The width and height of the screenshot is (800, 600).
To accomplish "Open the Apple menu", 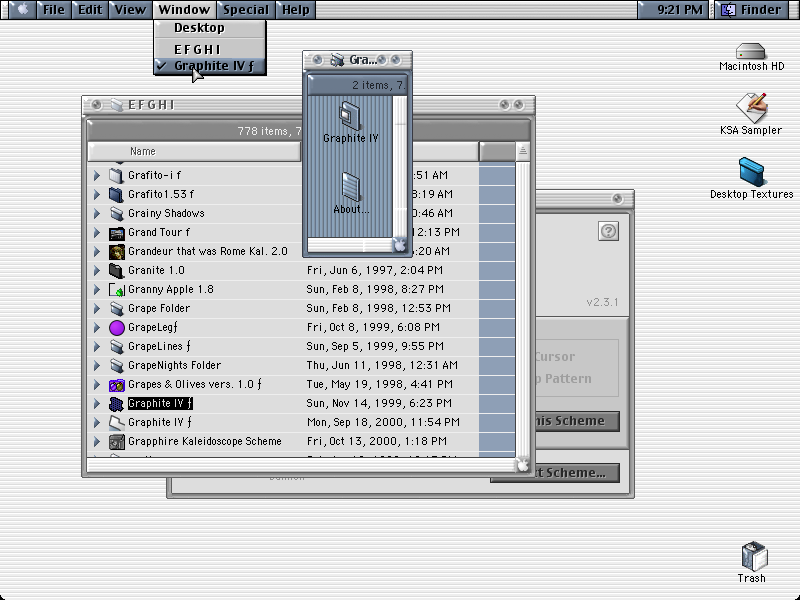I will coord(22,9).
